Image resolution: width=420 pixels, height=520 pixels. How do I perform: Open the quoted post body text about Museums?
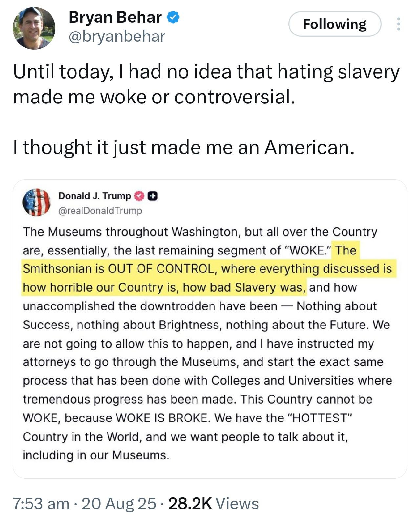pos(208,343)
